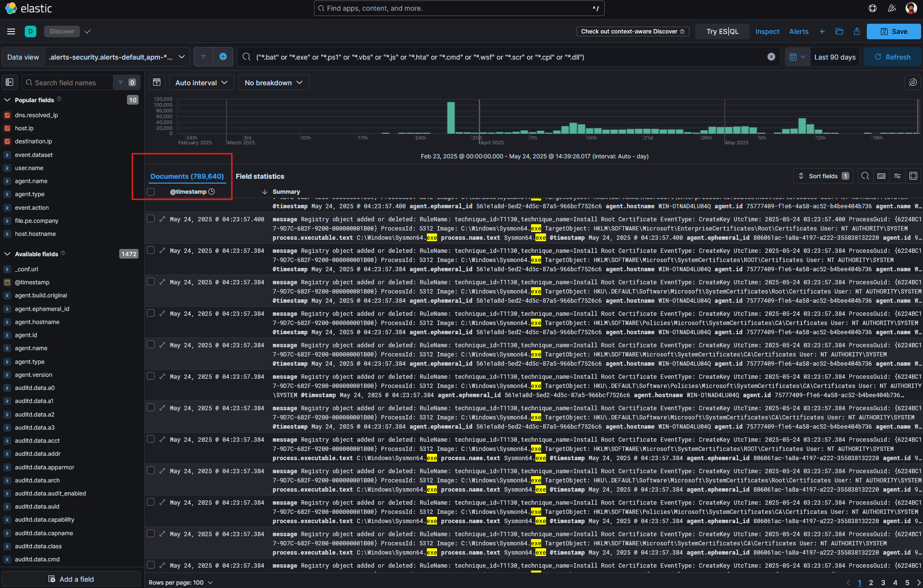Collapse the Popular fields section
Screen dimensions: 923x588
pyautogui.click(x=7, y=100)
